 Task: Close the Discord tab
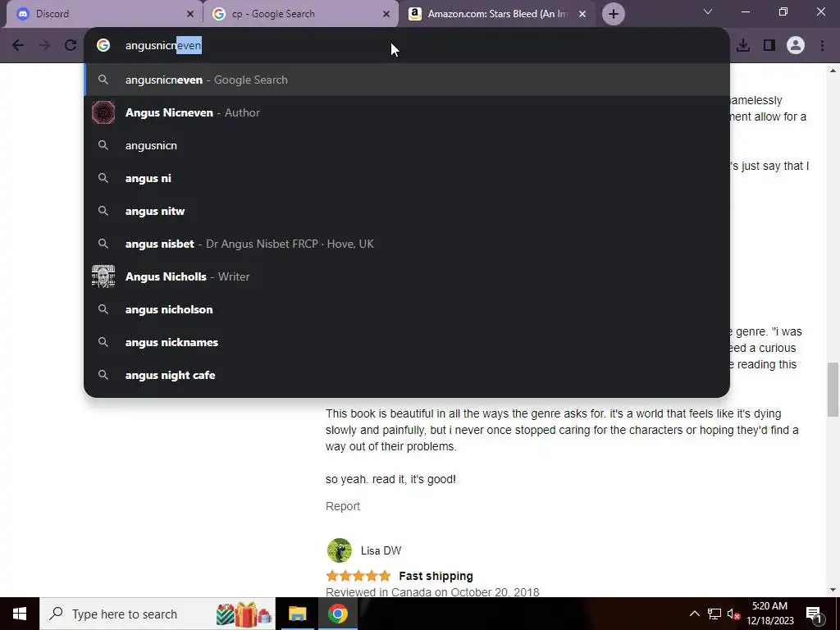pos(190,15)
